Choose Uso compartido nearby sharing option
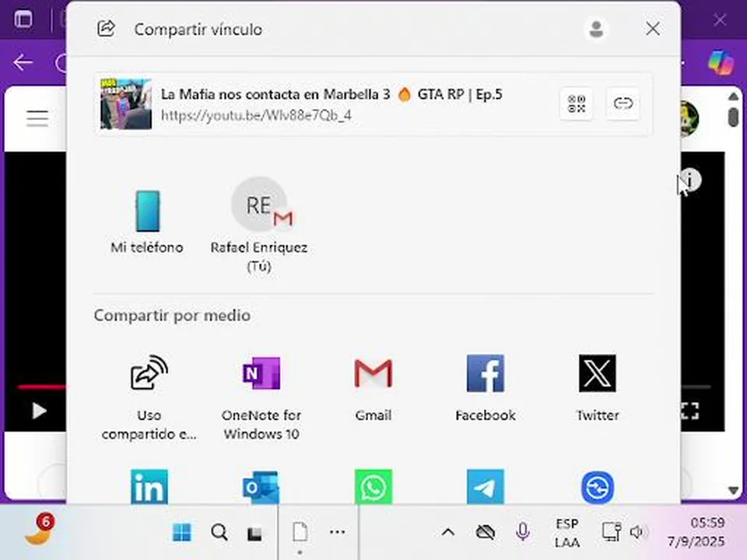 pyautogui.click(x=149, y=397)
